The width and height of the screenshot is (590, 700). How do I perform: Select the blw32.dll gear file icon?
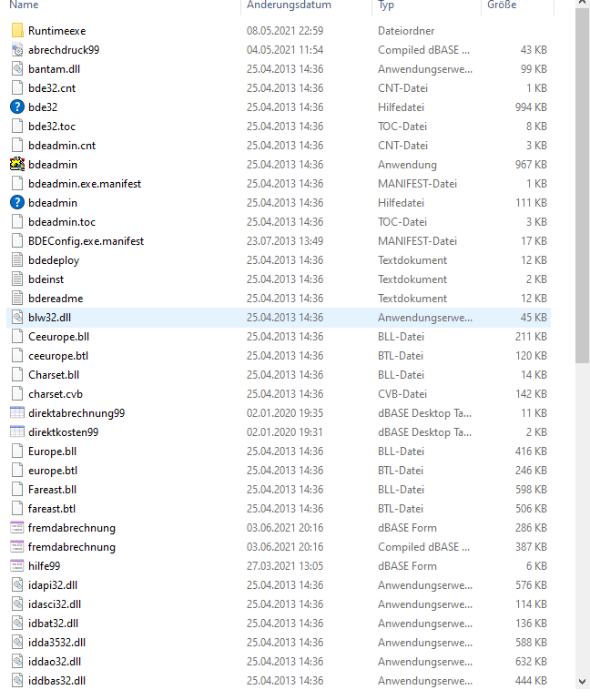(x=17, y=318)
